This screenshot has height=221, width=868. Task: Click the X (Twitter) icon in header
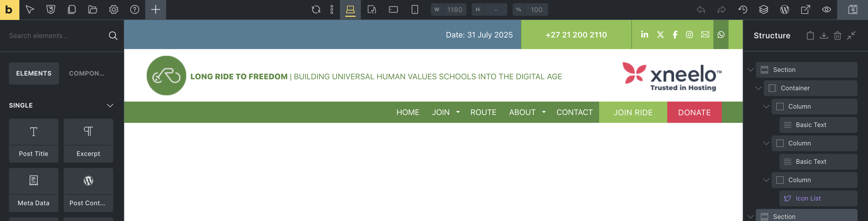click(x=660, y=34)
